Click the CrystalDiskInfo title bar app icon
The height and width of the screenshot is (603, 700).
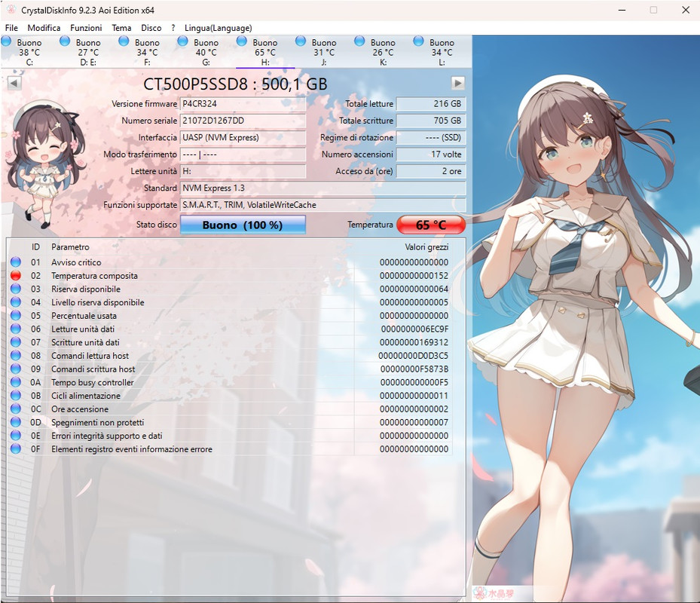(x=11, y=10)
